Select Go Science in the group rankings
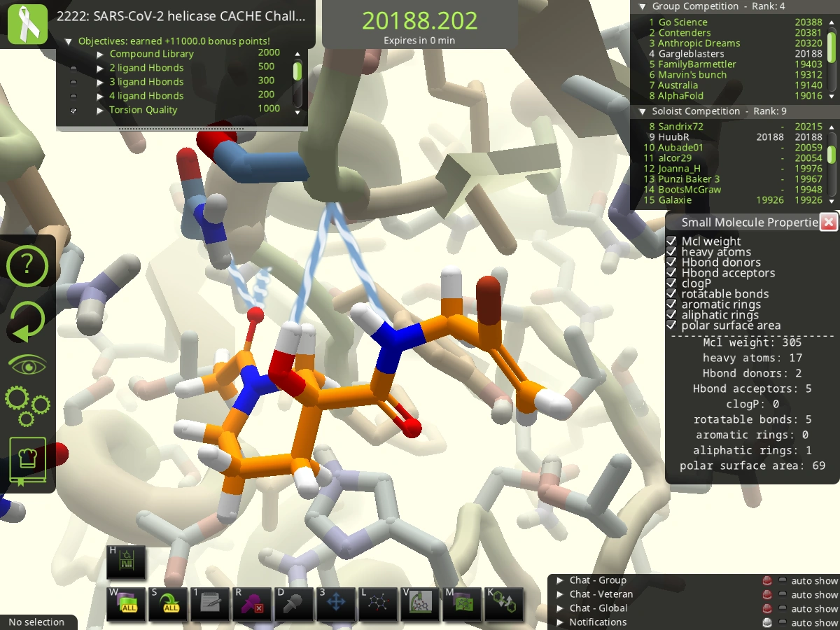This screenshot has height=630, width=840. point(682,22)
